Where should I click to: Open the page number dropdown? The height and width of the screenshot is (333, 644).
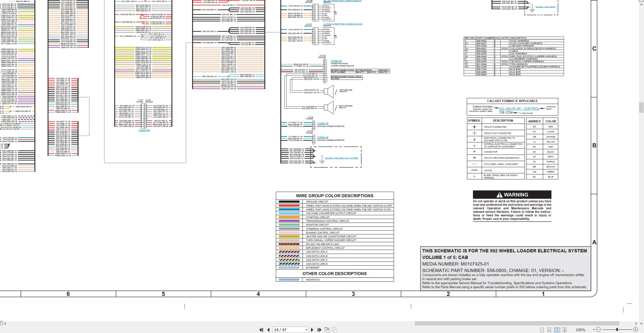306,330
